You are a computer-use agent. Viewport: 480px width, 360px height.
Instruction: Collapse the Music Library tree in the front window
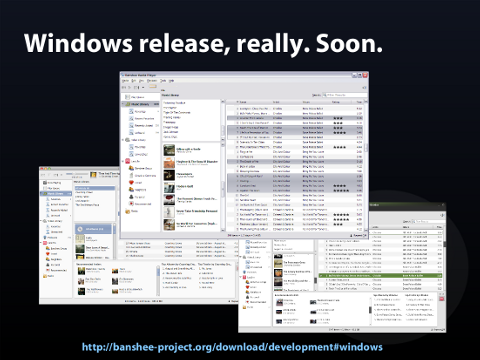coord(123,104)
